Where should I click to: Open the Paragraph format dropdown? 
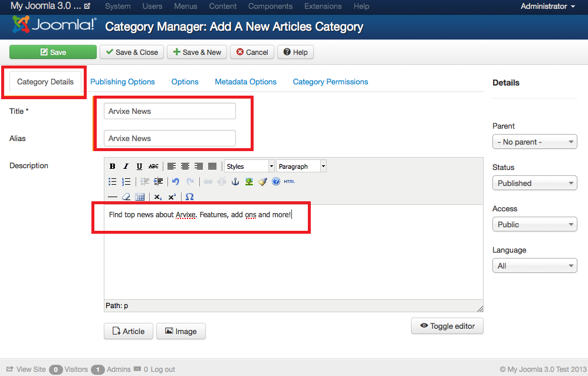(x=301, y=166)
